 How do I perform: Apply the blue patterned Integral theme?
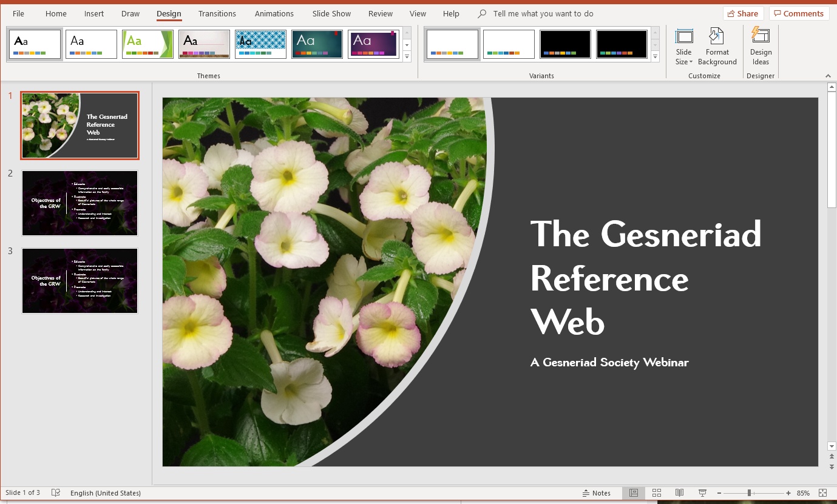260,44
